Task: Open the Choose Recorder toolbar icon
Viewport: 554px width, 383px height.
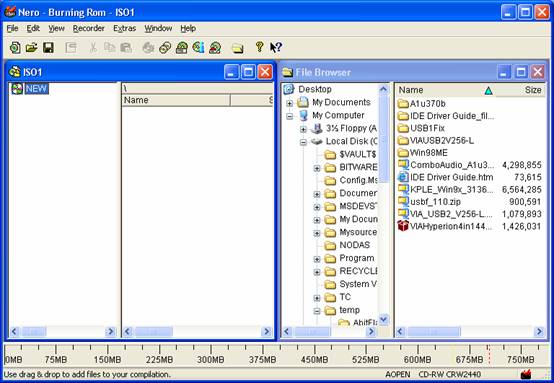Action: tap(182, 47)
